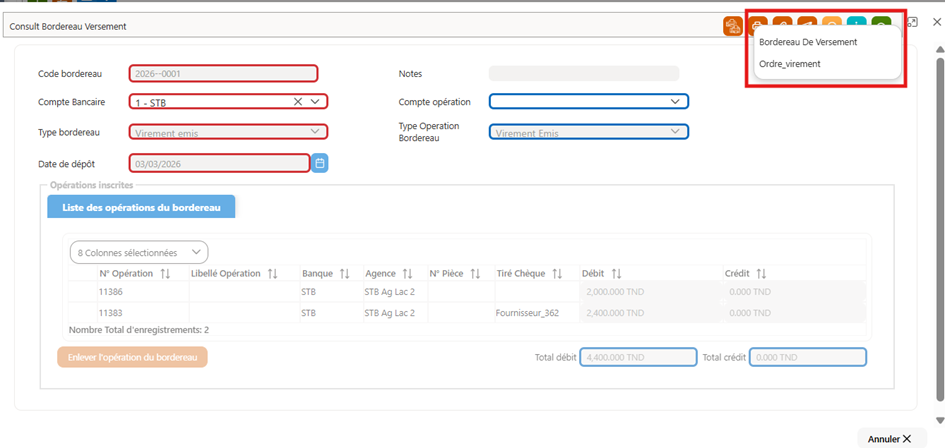Open the Compte Bancaire dropdown
945x448 pixels.
pyautogui.click(x=315, y=102)
